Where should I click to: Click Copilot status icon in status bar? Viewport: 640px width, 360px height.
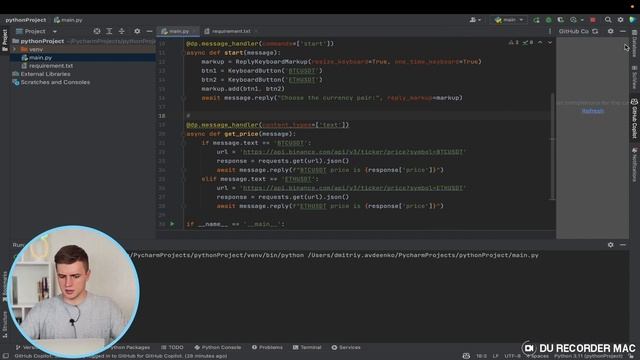tap(466, 356)
